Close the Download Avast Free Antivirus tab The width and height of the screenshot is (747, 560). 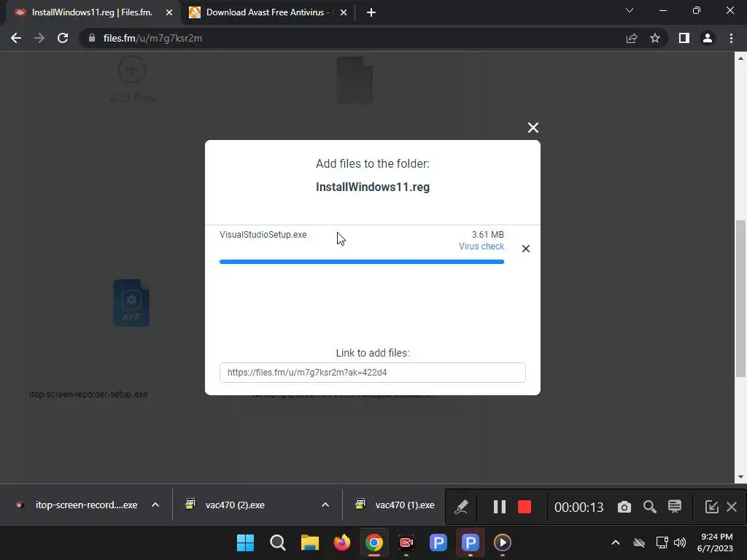pyautogui.click(x=344, y=12)
